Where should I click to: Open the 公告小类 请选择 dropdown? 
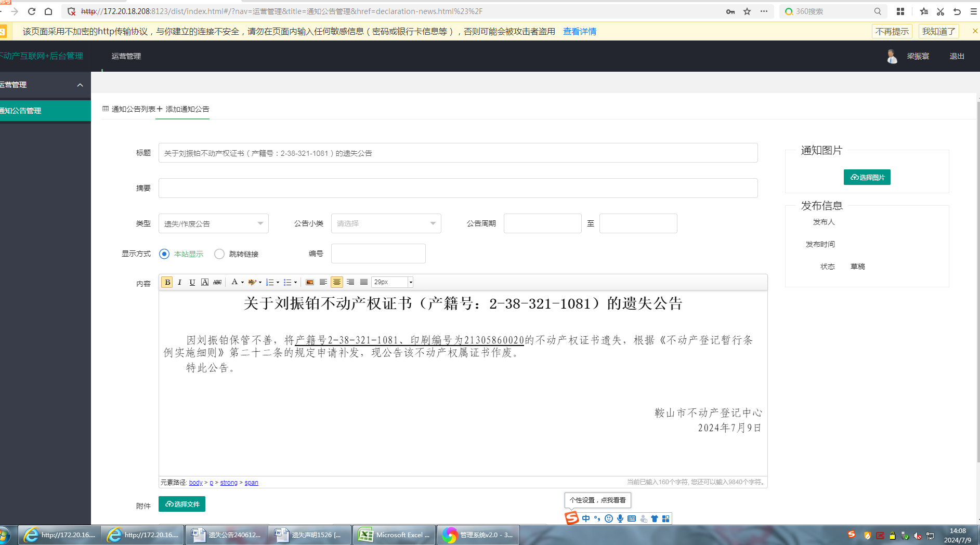tap(386, 223)
